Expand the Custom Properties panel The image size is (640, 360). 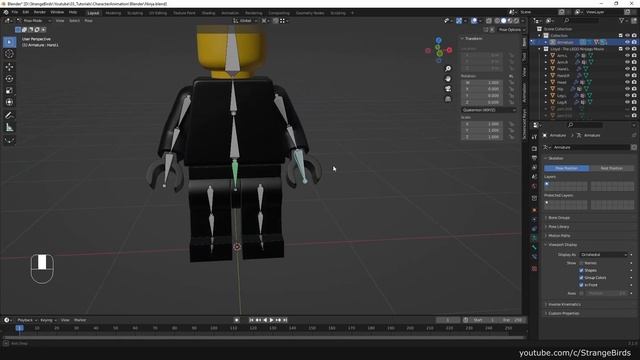(x=563, y=313)
